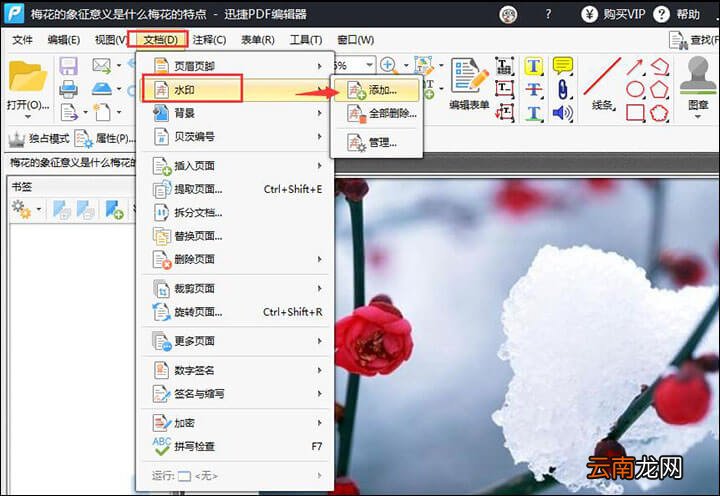The width and height of the screenshot is (720, 496).
Task: Choose 管理... in the watermark submenu
Action: click(x=377, y=143)
